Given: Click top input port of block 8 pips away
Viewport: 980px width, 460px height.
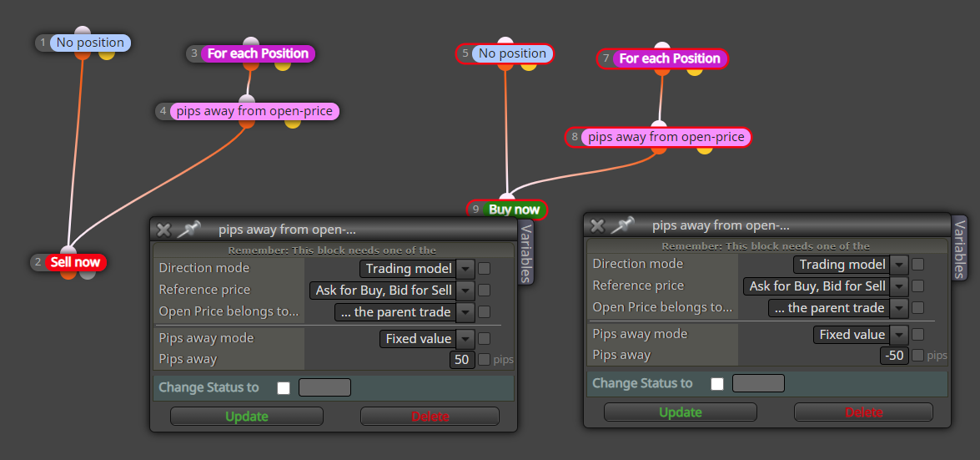Looking at the screenshot, I should coord(659,124).
